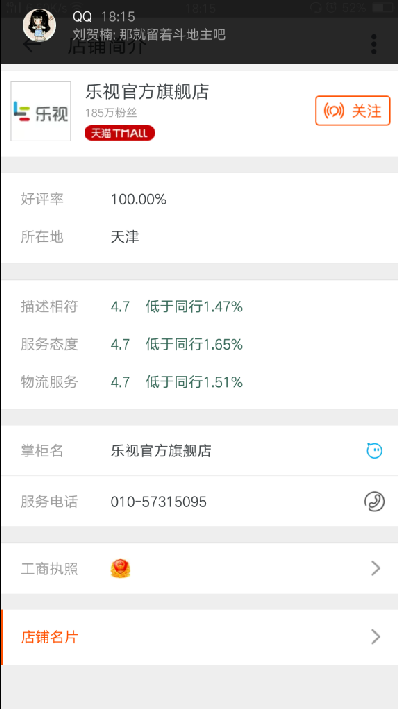Tap the 185万粉丝 follower count
Image resolution: width=398 pixels, height=709 pixels.
111,113
